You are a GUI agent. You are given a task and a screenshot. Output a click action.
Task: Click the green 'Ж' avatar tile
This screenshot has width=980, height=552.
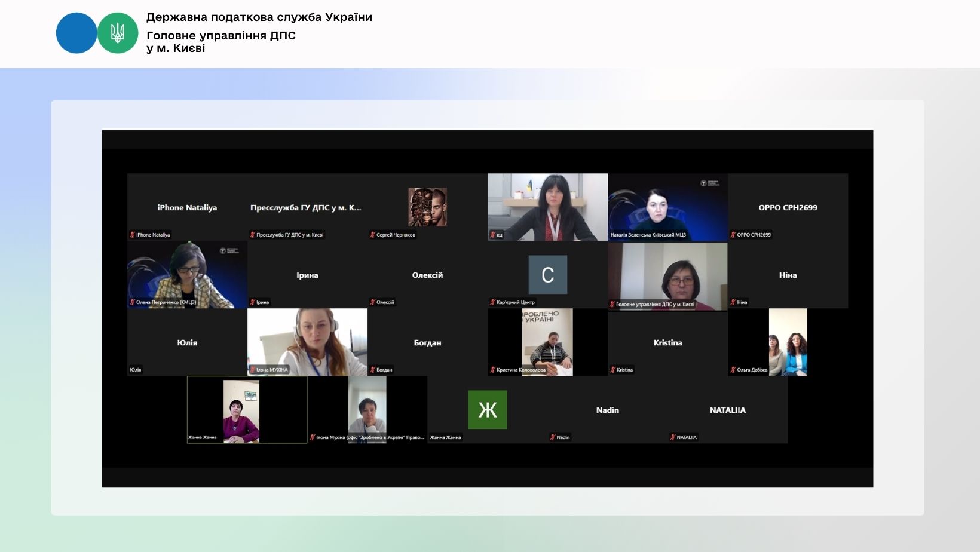point(487,410)
